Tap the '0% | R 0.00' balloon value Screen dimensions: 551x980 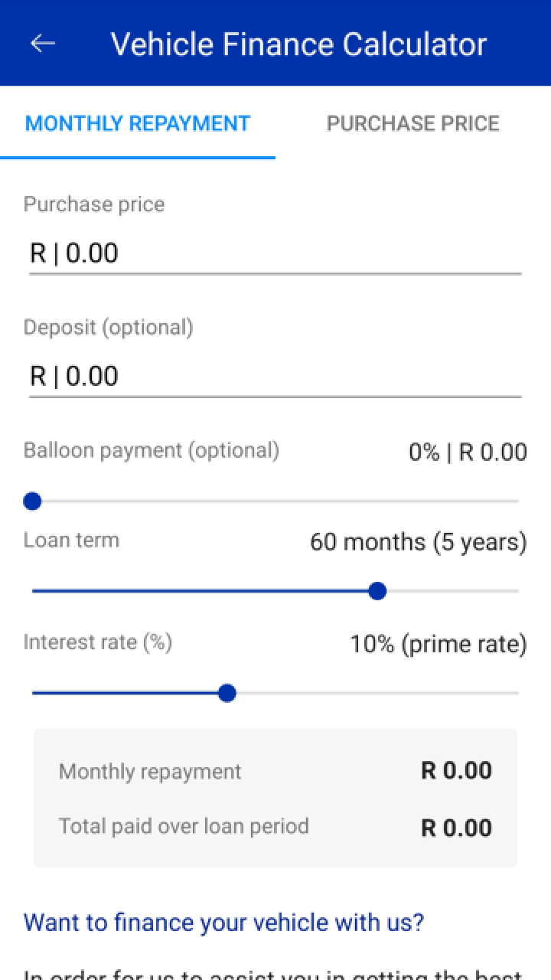(468, 452)
